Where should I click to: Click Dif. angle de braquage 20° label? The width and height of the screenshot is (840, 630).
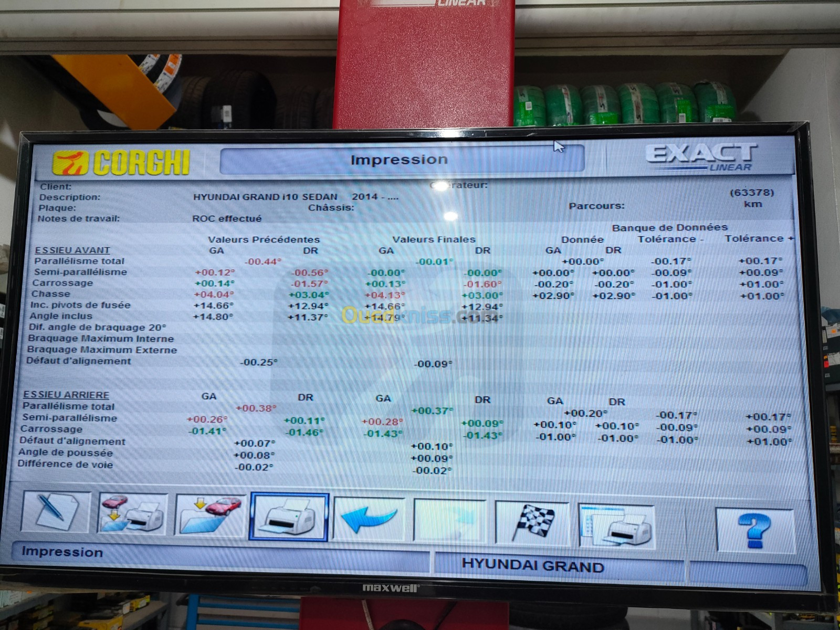pyautogui.click(x=97, y=327)
